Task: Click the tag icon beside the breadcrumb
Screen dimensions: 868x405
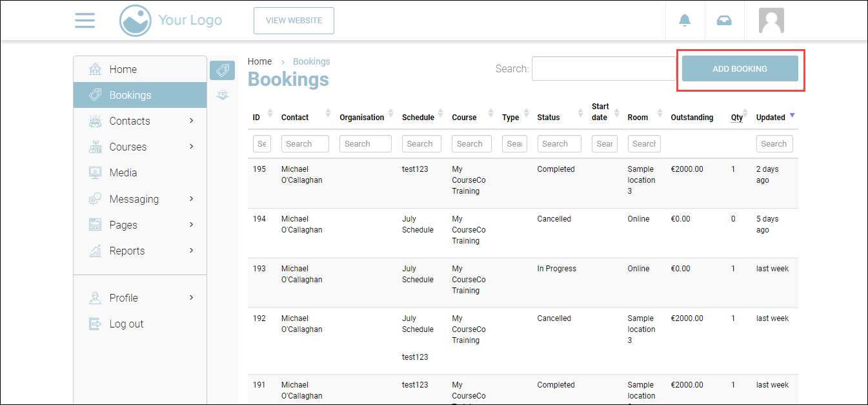Action: click(222, 70)
